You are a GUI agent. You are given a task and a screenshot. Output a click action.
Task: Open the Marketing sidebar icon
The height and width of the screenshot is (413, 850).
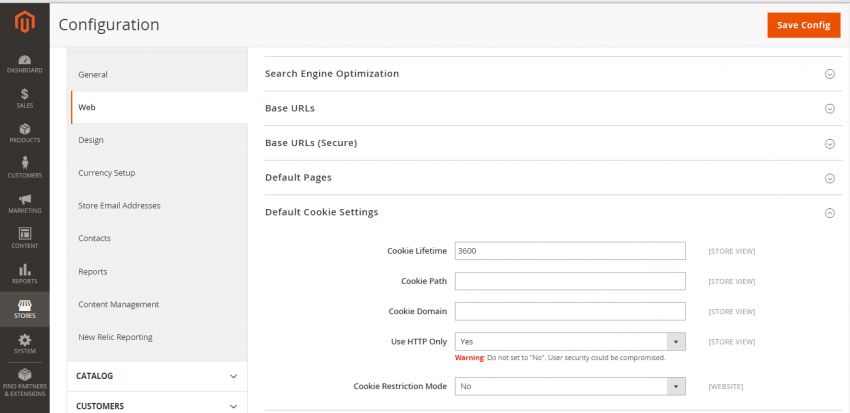click(24, 204)
